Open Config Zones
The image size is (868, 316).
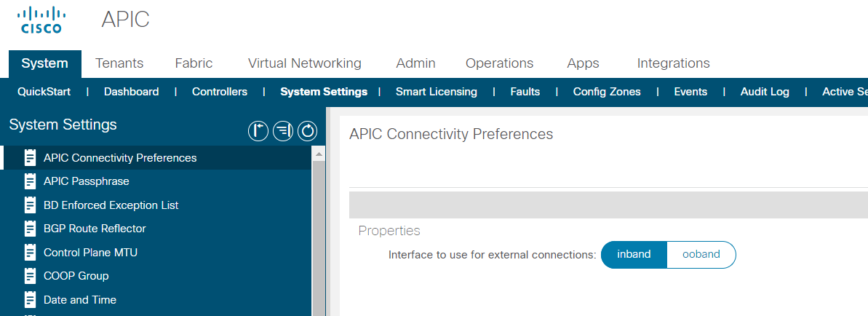(x=607, y=92)
